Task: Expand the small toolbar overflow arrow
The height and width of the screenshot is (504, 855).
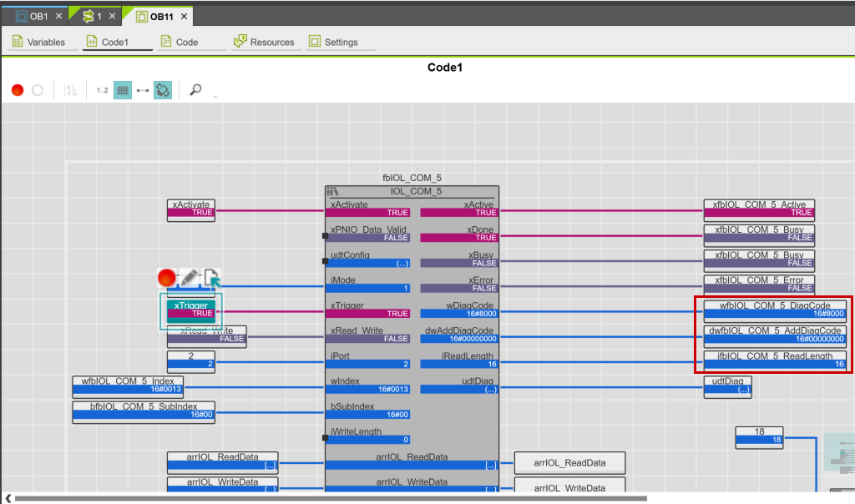Action: 215,97
